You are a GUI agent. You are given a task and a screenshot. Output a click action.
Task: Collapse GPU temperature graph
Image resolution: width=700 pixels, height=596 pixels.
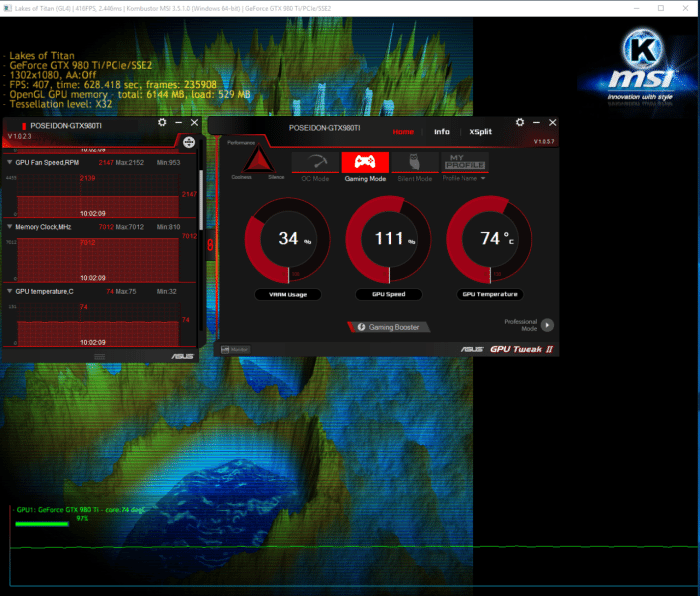pyautogui.click(x=9, y=291)
